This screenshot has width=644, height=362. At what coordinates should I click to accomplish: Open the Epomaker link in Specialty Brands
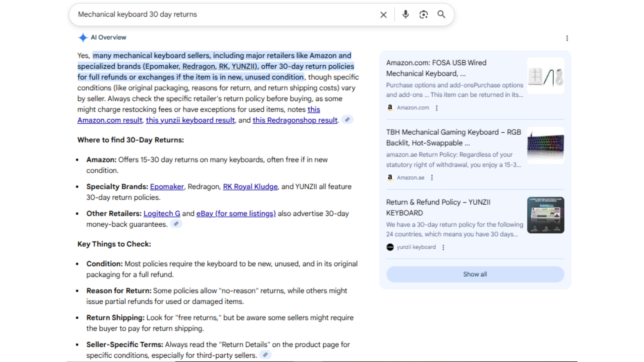coord(167,187)
